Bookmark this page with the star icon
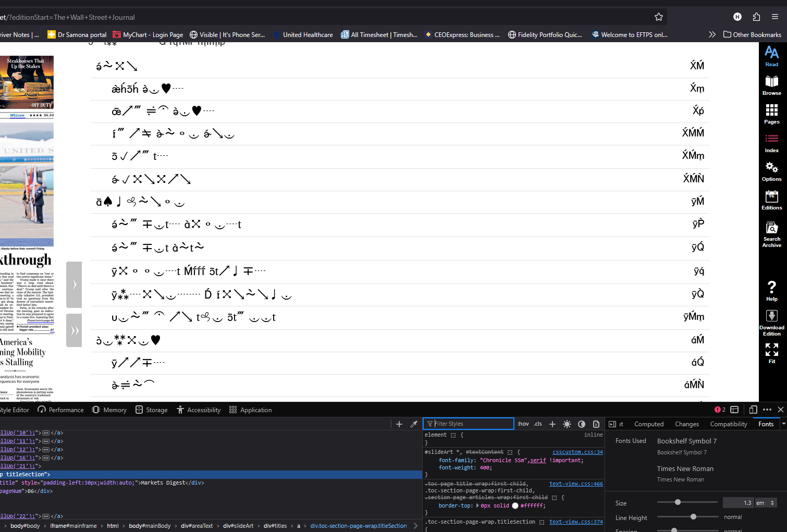This screenshot has height=532, width=787. tap(659, 17)
